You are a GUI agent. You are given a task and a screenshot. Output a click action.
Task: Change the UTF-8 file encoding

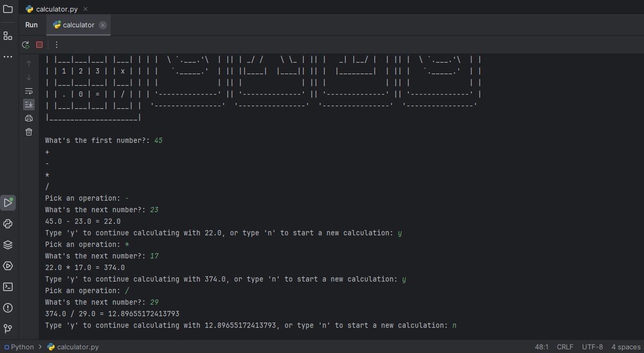(x=592, y=347)
